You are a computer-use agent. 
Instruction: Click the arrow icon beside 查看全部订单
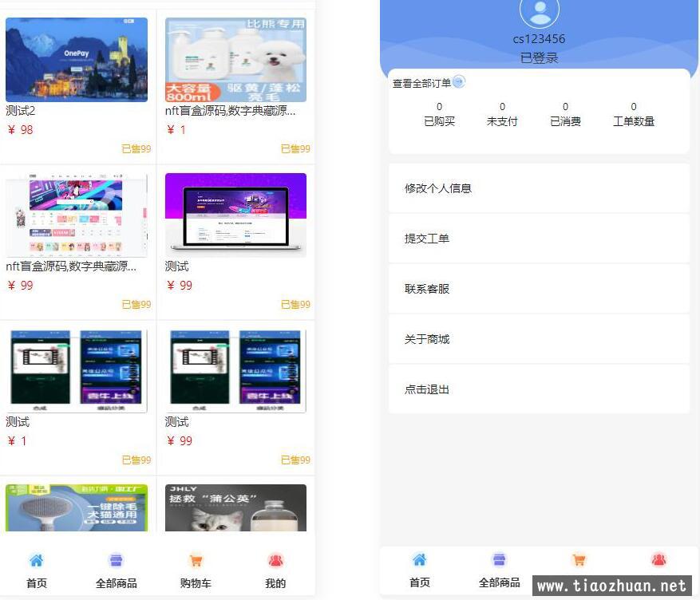coord(458,82)
